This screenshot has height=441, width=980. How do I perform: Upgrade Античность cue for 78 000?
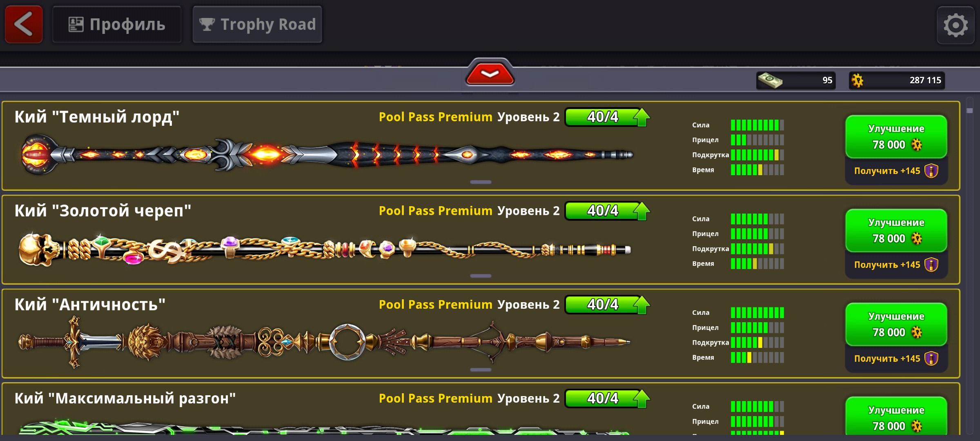[x=896, y=325]
